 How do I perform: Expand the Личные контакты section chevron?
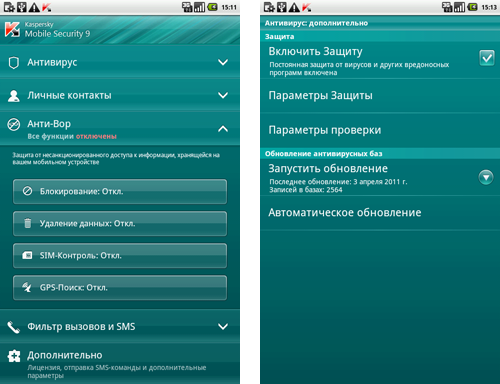point(223,95)
